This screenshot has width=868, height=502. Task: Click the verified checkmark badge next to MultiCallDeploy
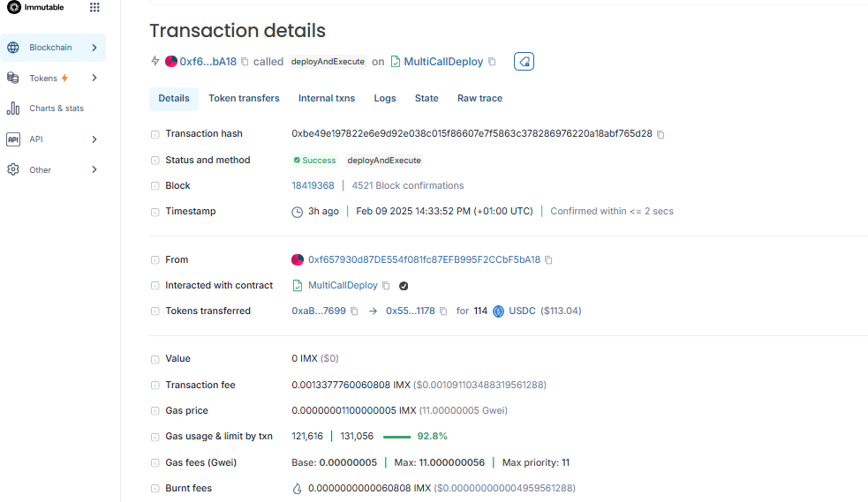pos(404,286)
